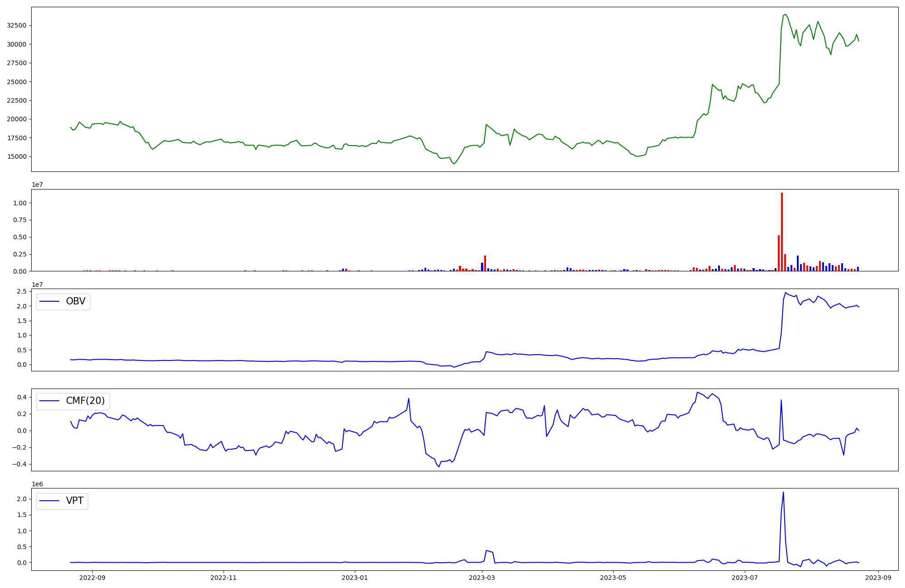
Task: Click the 1e7 exponent label above volume chart
Action: coord(37,185)
